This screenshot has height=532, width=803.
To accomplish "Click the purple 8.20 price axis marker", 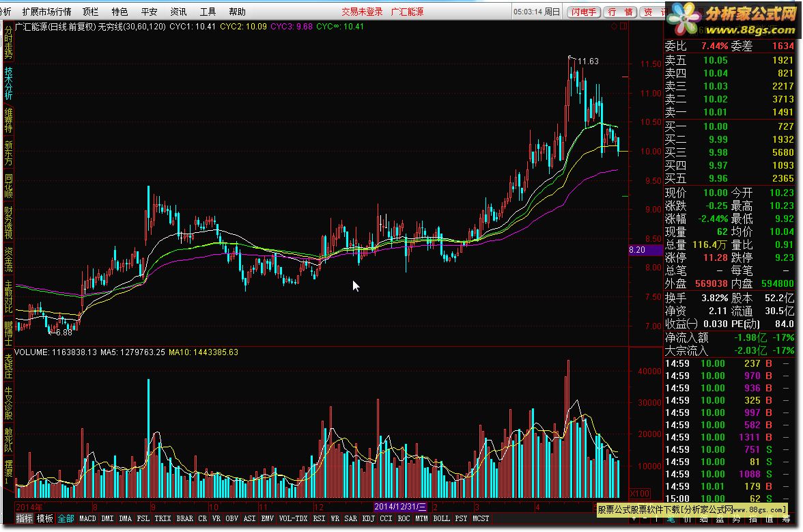I will tap(645, 250).
